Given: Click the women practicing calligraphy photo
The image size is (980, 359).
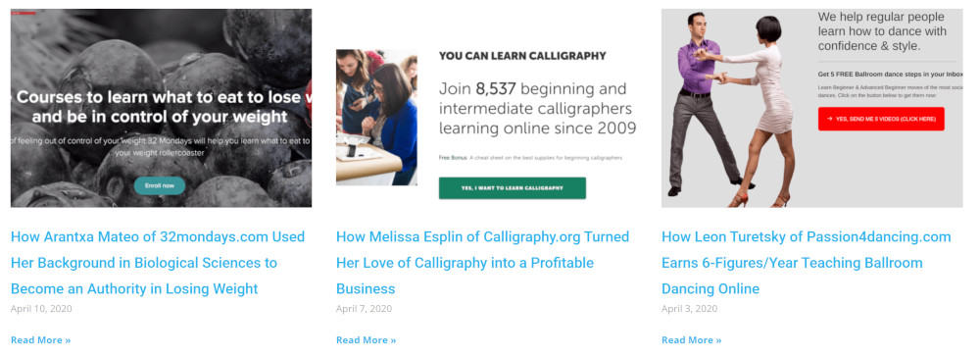Looking at the screenshot, I should coord(377,118).
